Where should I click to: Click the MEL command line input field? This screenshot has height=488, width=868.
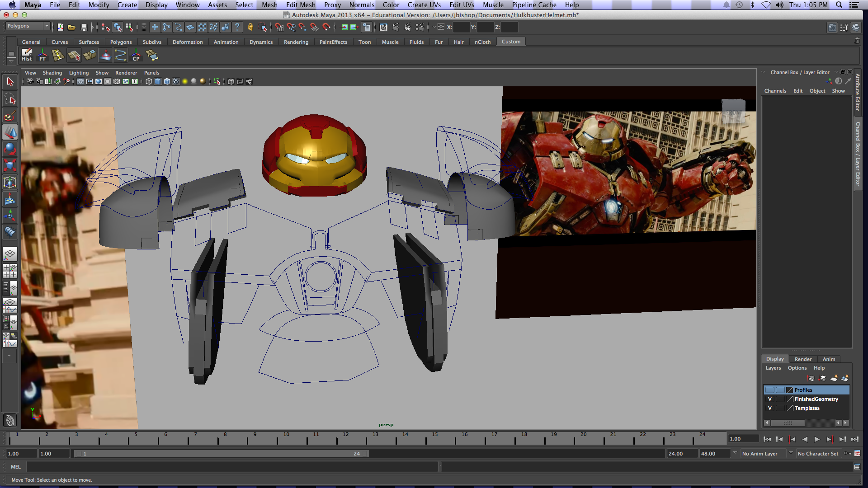tap(232, 467)
